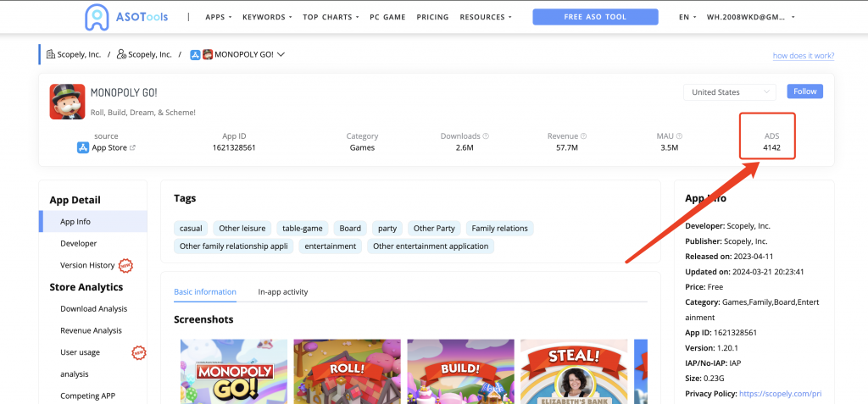Open the ROLL! screenshot thumbnail

pyautogui.click(x=347, y=371)
